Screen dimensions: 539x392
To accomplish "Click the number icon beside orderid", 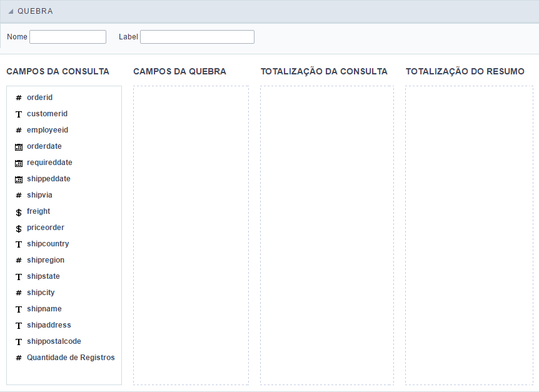I will (x=19, y=98).
